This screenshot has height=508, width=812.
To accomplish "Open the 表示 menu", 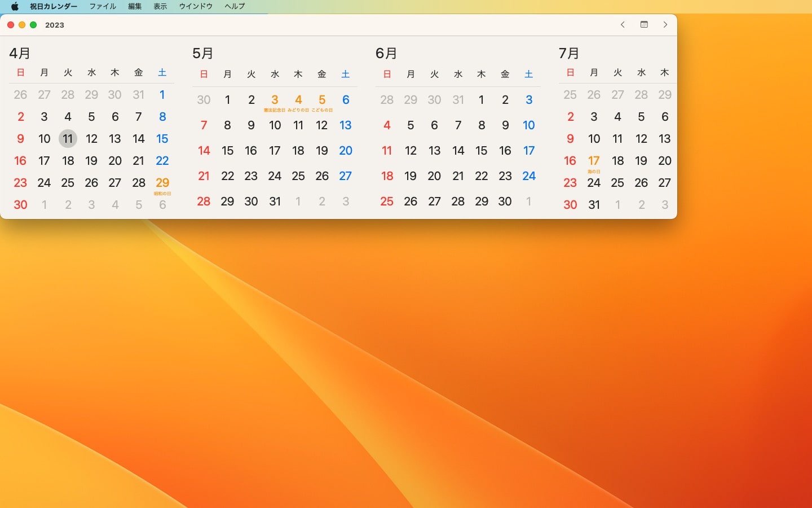I will [160, 7].
